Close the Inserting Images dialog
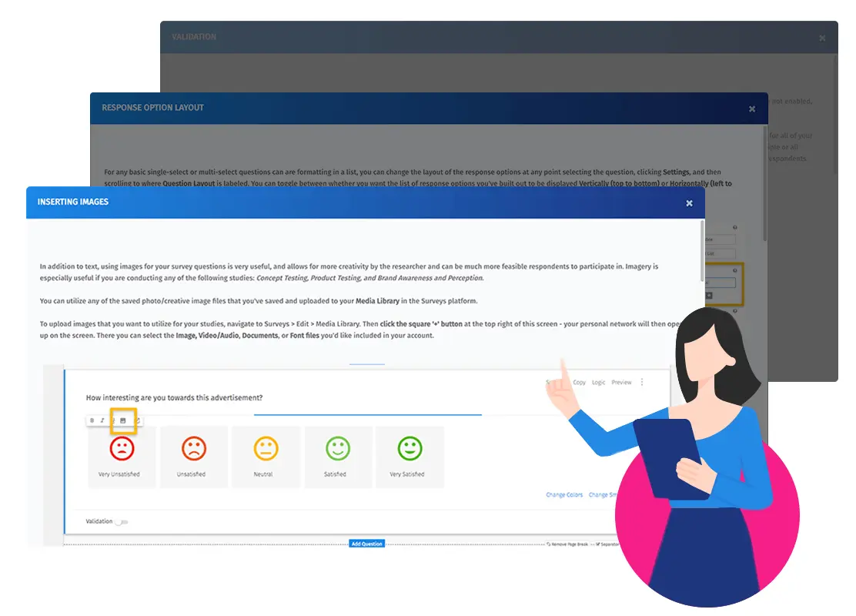This screenshot has width=856, height=616. click(690, 203)
